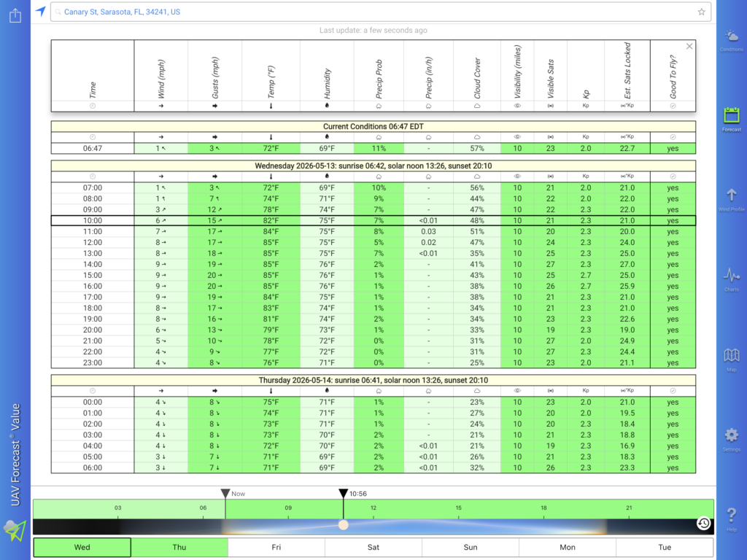
Task: Click the 03 hour mark on timeline
Action: point(117,508)
